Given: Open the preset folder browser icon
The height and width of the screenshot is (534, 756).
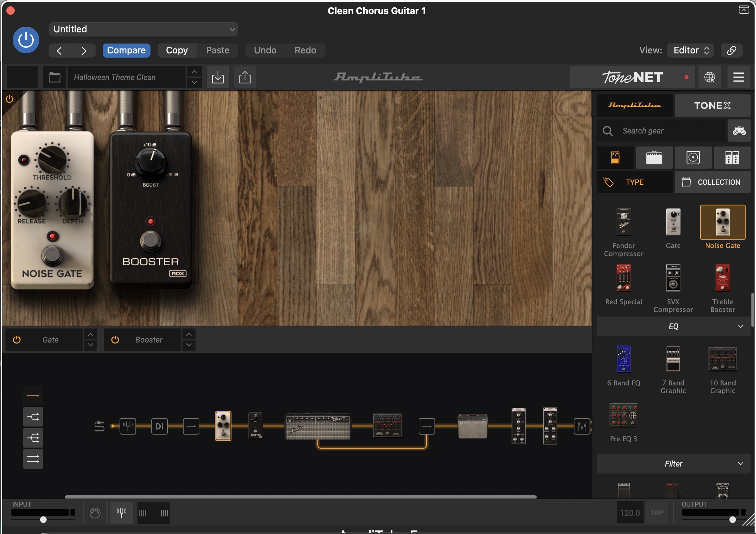Looking at the screenshot, I should click(55, 77).
